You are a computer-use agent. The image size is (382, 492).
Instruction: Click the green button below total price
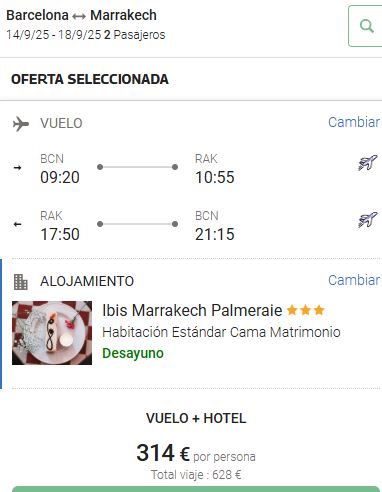(195, 489)
